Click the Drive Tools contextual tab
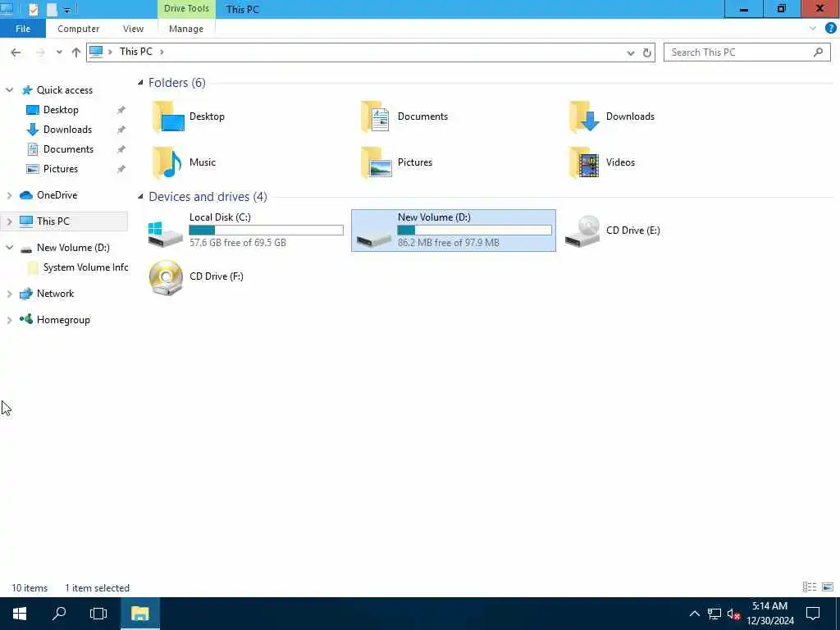 tap(186, 8)
